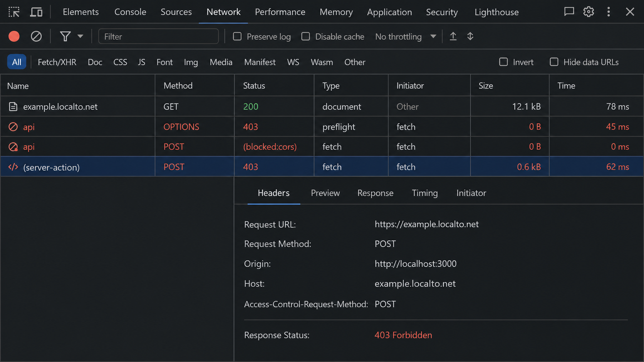Select the api OPTIONS request row
The height and width of the screenshot is (362, 644).
click(x=322, y=127)
